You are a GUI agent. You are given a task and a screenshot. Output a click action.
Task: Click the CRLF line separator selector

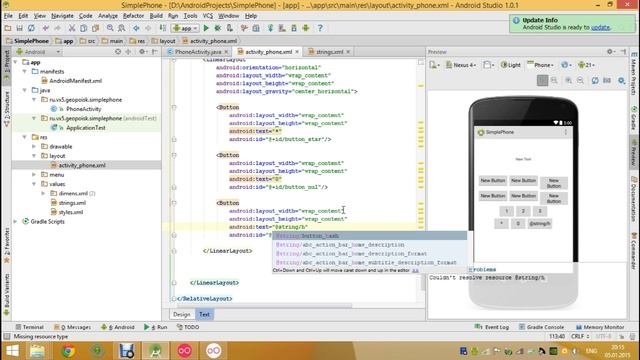(580, 337)
